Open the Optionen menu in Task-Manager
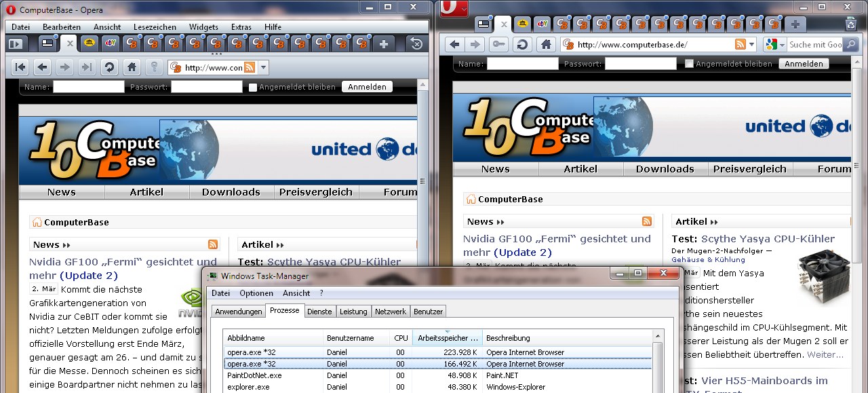 pyautogui.click(x=256, y=293)
